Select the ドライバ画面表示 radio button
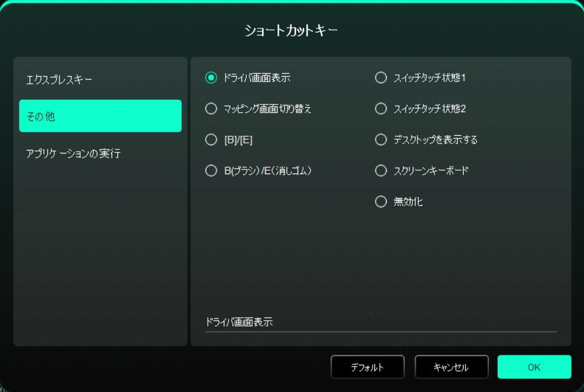 click(211, 77)
